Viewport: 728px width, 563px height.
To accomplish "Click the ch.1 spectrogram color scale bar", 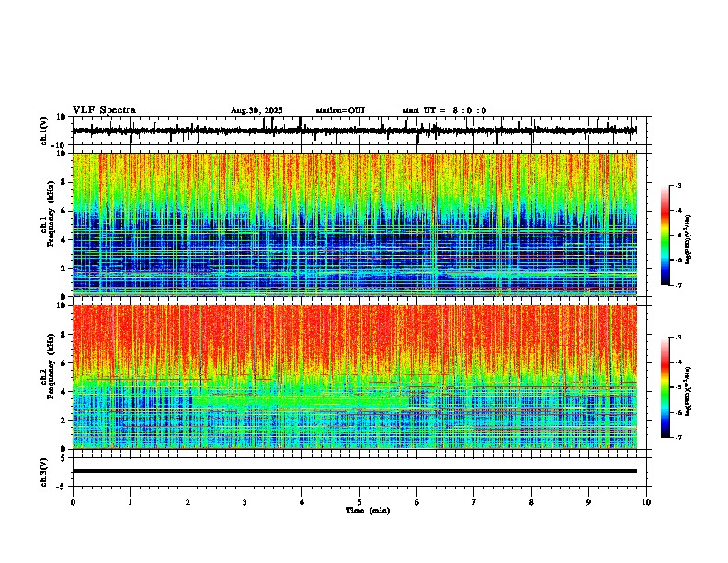I will [665, 236].
